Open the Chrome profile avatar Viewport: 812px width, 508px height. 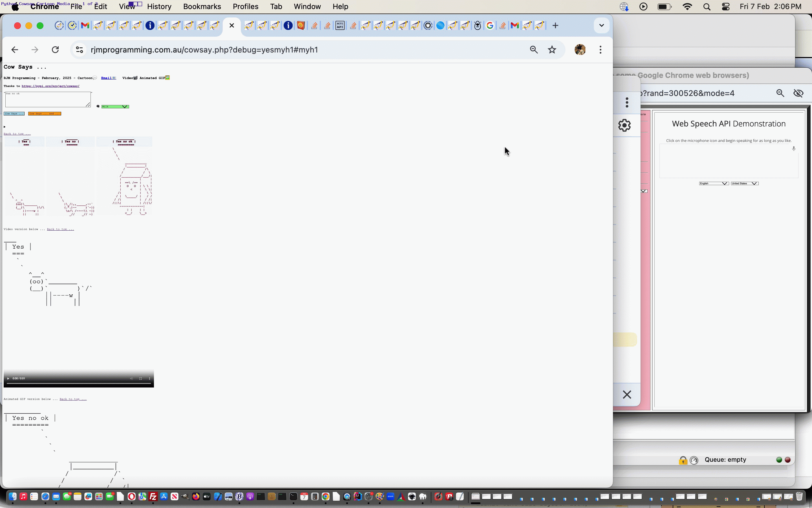[580, 50]
